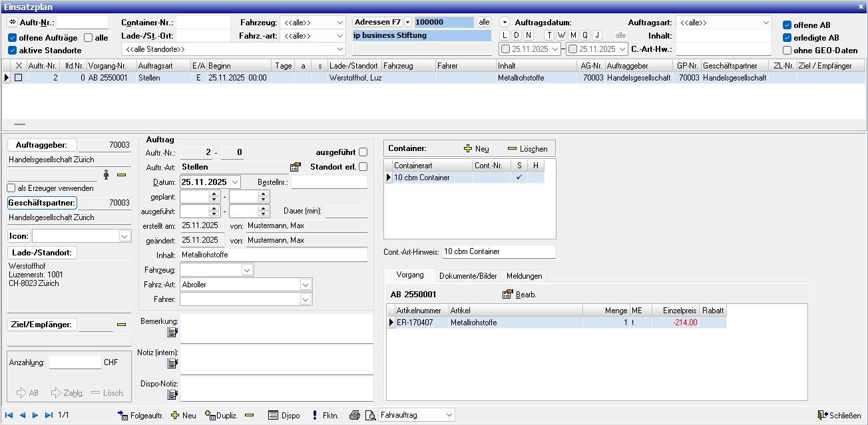Click the person icon under Auftraggeber
The image size is (868, 425).
point(106,174)
